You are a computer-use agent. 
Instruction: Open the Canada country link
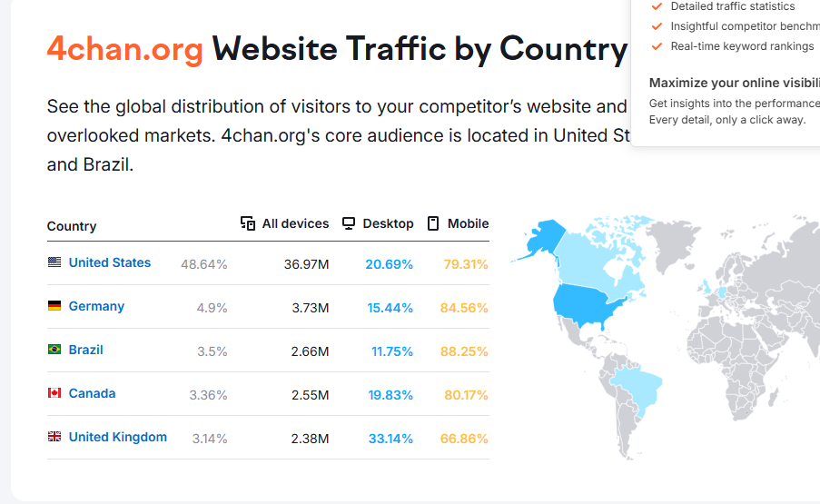[92, 393]
